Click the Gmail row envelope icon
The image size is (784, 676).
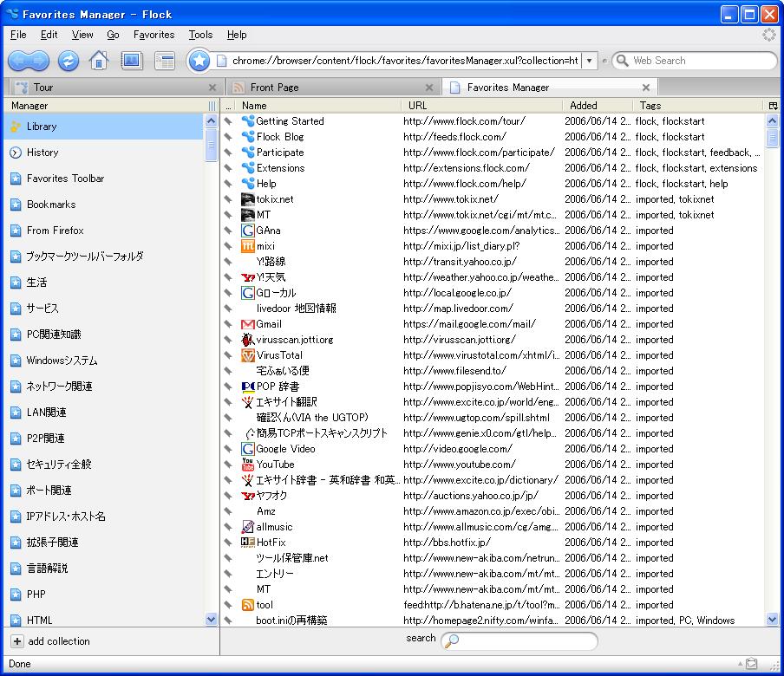[248, 324]
